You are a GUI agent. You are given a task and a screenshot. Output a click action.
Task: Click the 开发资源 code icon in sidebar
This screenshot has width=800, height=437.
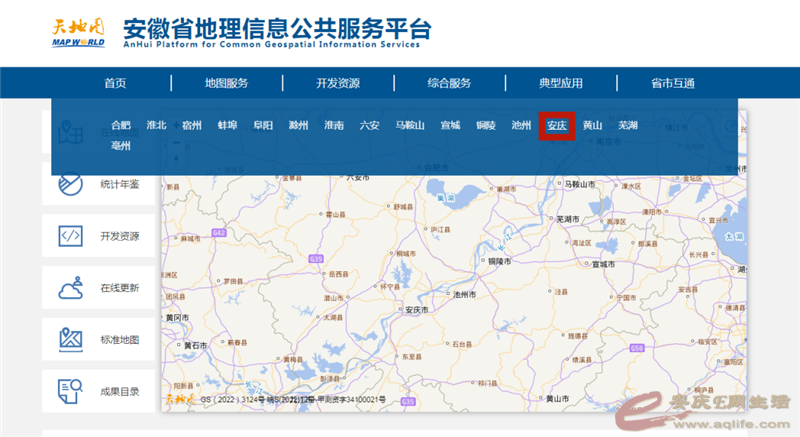pos(70,236)
